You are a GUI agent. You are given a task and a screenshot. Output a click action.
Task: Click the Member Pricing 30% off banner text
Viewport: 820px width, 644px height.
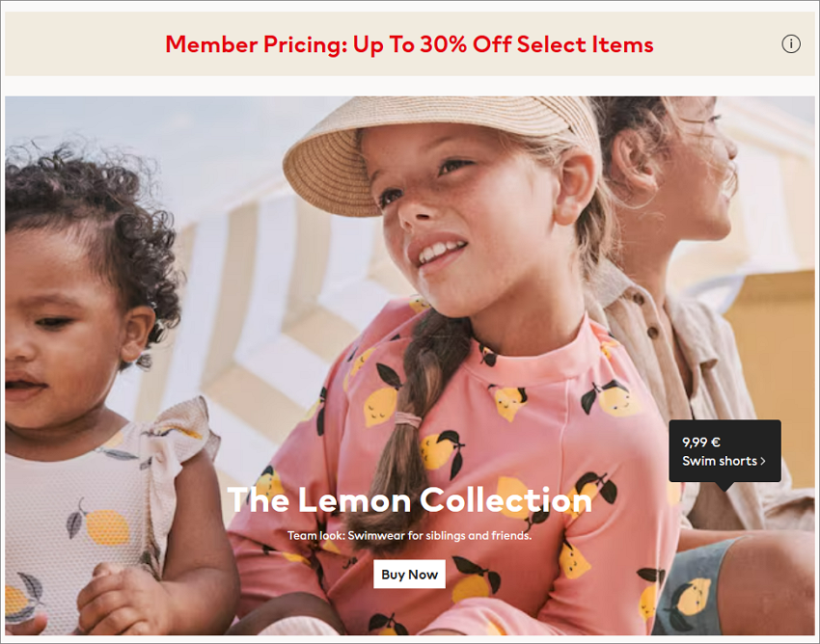pos(409,44)
